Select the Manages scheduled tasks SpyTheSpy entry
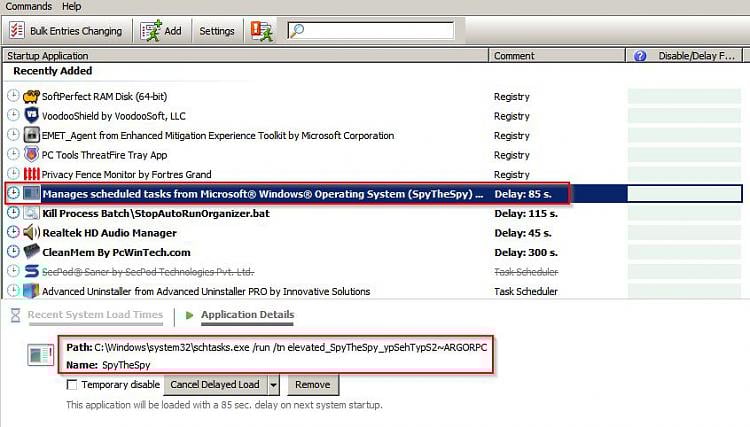 263,194
